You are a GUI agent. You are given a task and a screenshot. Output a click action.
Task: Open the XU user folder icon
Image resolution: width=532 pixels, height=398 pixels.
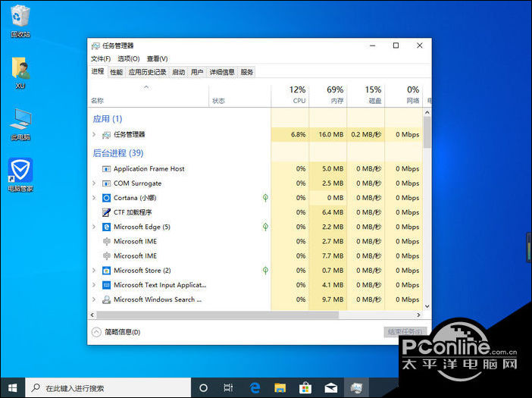coord(20,73)
